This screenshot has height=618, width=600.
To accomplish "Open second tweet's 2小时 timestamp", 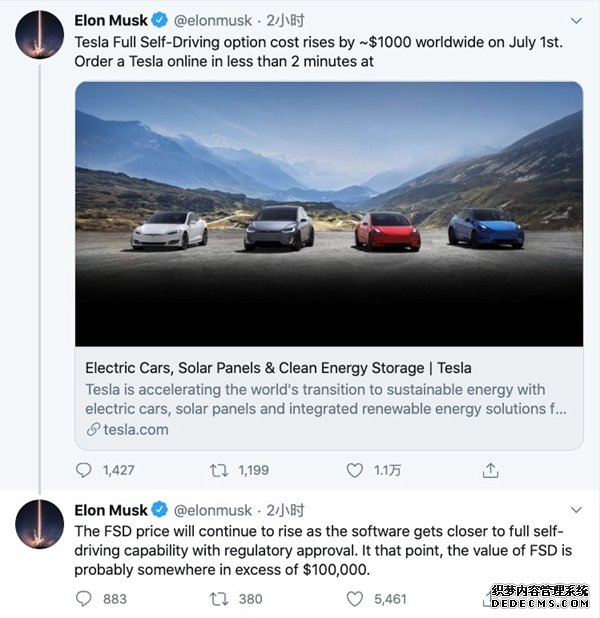I will tap(285, 510).
